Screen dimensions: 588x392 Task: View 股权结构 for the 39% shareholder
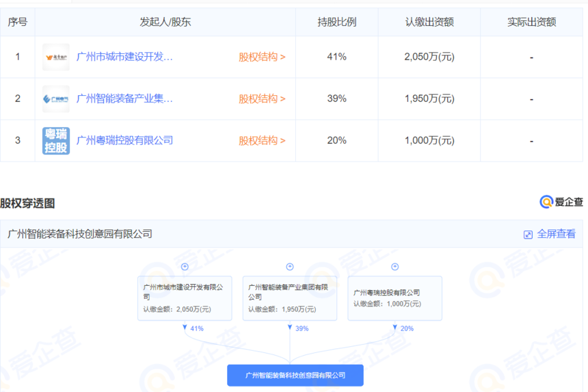point(262,99)
